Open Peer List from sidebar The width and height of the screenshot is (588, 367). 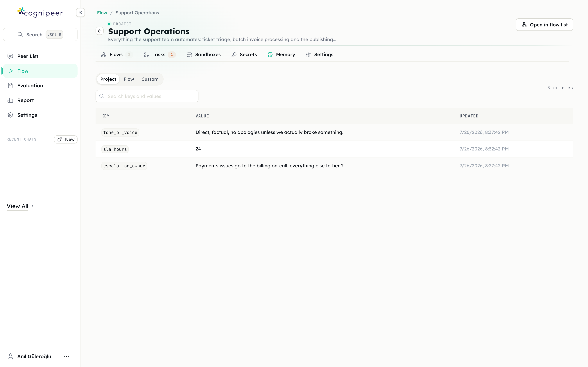click(40, 56)
